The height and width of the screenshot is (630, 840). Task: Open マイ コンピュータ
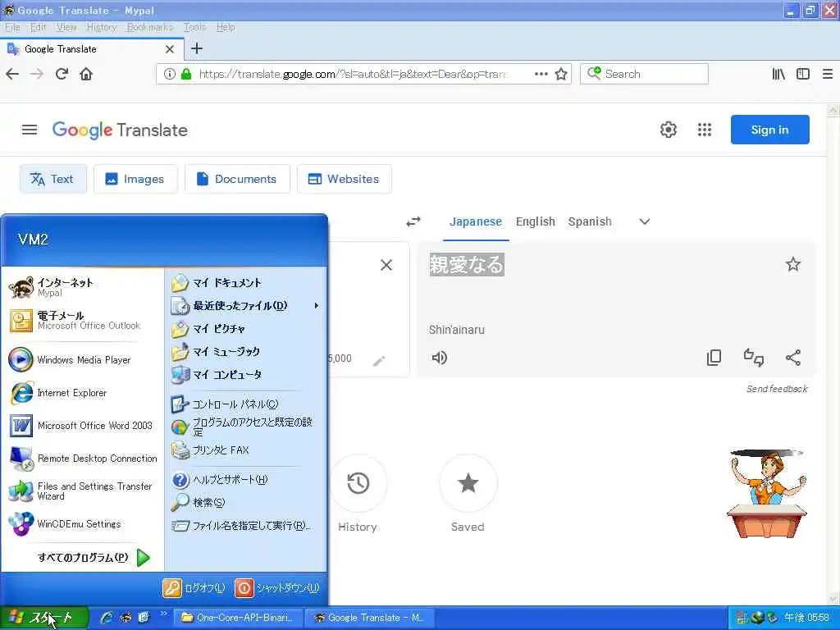[x=245, y=374]
